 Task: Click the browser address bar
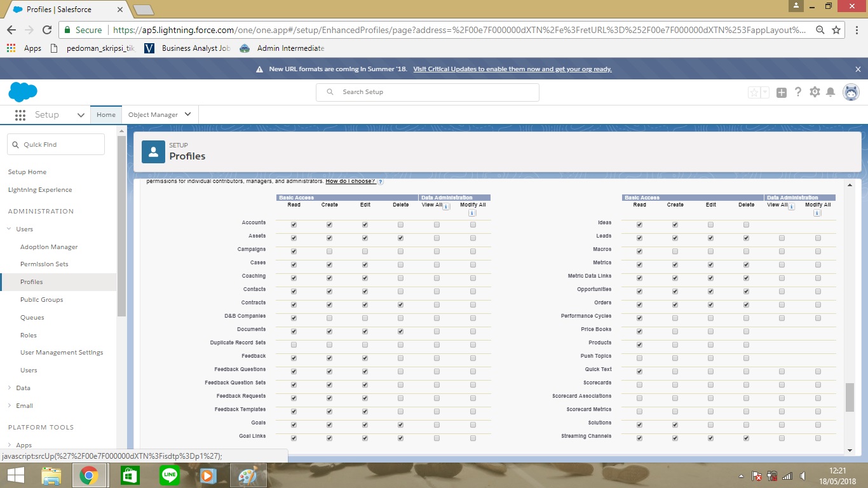tap(451, 30)
